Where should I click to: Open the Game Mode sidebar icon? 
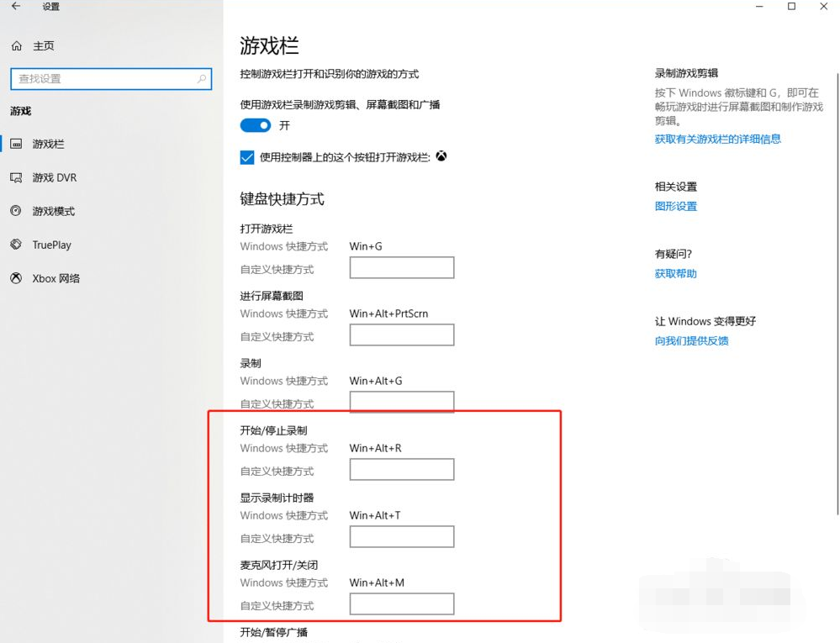click(x=16, y=211)
